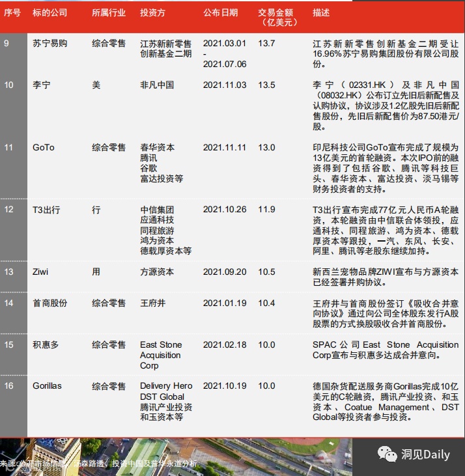Click amount 11.9
The width and height of the screenshot is (465, 476).
[266, 210]
